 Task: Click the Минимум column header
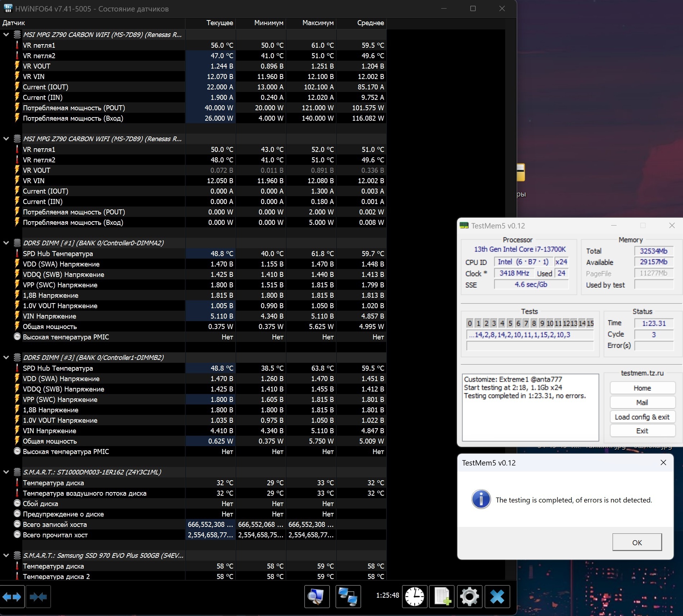261,23
